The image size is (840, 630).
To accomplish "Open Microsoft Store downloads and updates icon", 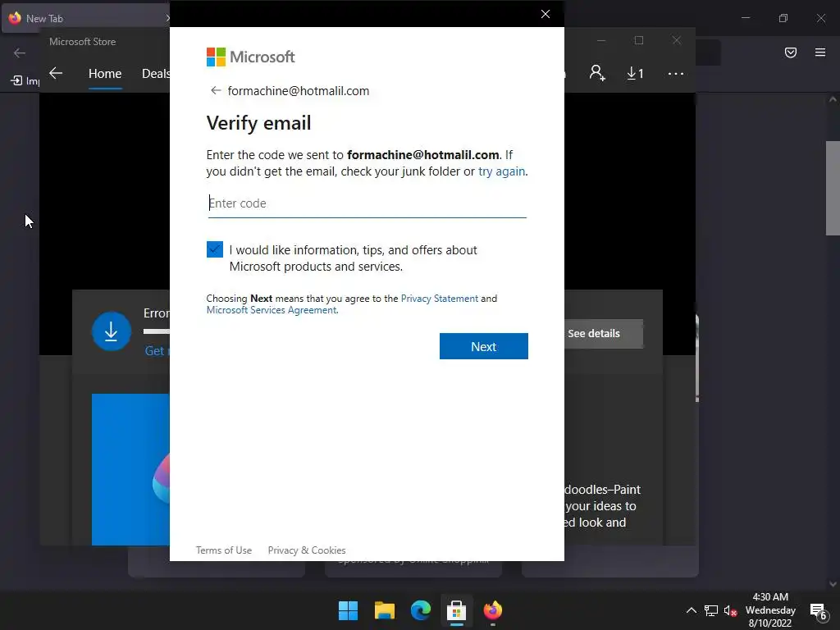I will pyautogui.click(x=636, y=73).
